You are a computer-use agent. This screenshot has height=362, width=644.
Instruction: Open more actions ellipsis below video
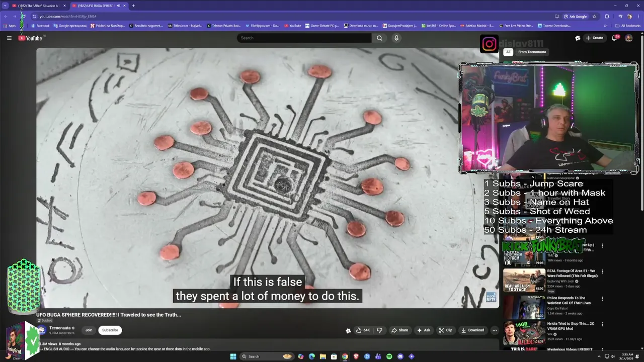click(495, 330)
